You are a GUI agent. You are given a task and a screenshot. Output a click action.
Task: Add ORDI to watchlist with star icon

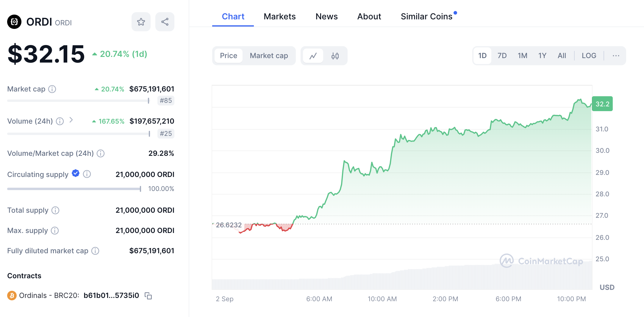click(141, 22)
